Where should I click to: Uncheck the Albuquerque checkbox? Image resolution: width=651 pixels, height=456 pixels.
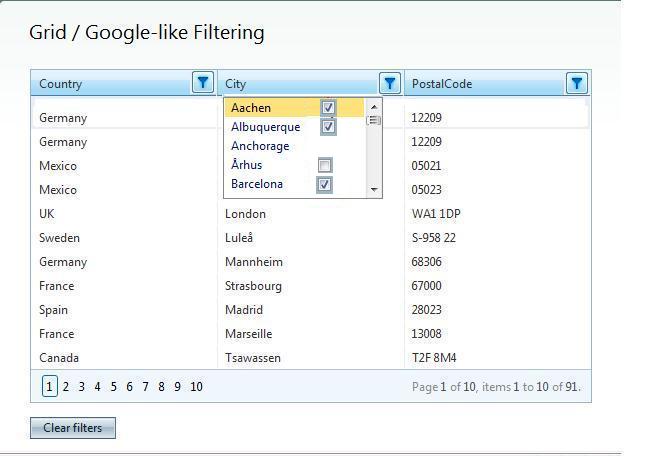click(x=328, y=127)
